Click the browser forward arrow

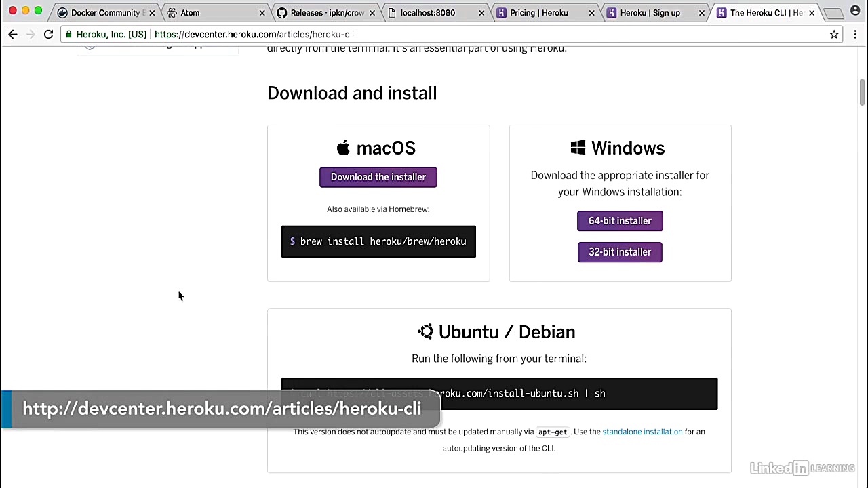click(x=31, y=34)
